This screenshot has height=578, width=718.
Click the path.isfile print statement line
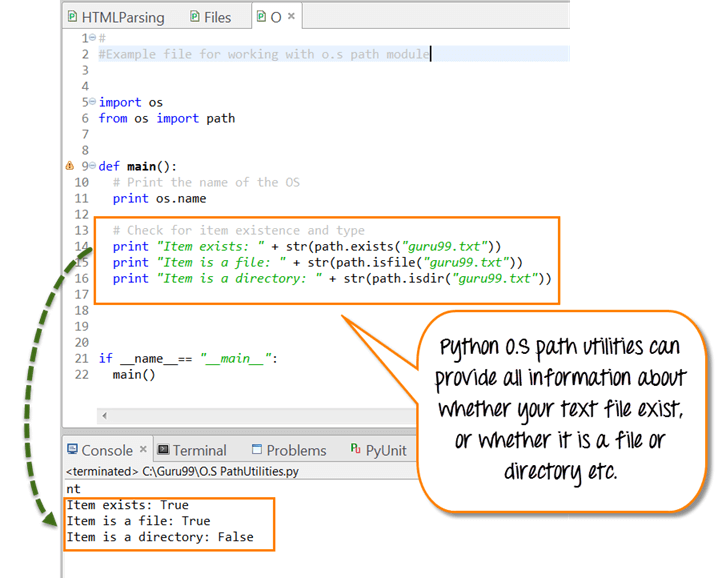click(318, 262)
